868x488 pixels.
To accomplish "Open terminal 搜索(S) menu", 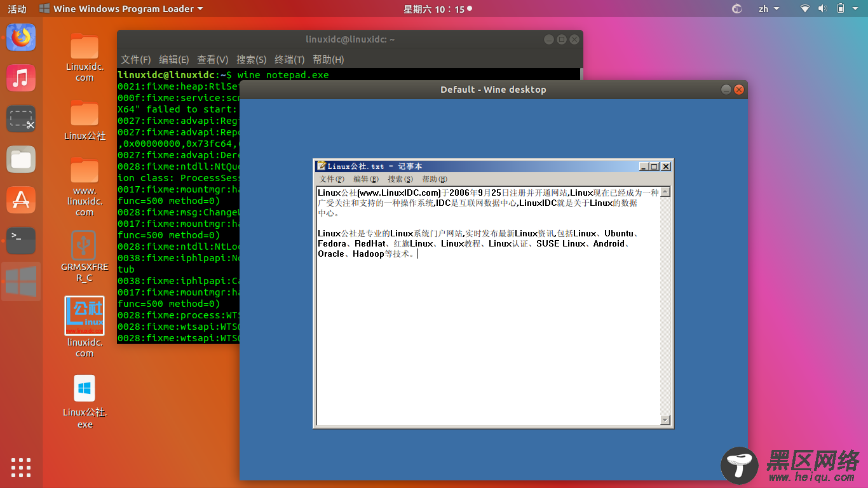I will point(252,59).
